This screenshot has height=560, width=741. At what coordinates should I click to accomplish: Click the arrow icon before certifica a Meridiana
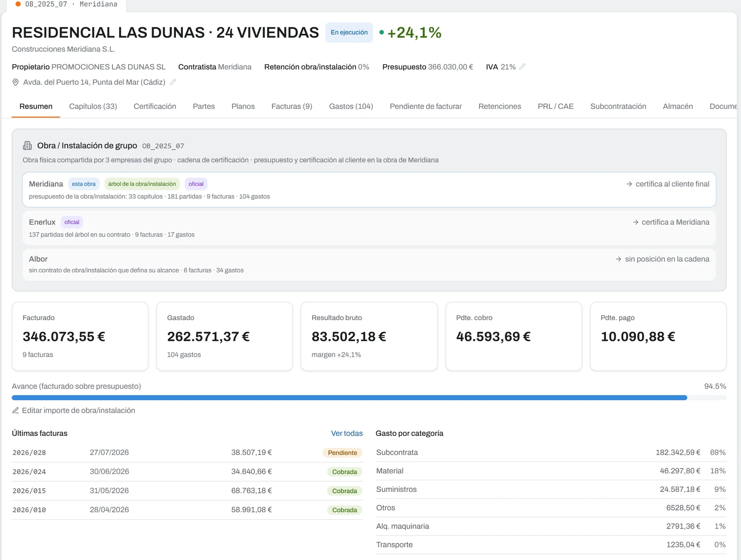point(635,222)
